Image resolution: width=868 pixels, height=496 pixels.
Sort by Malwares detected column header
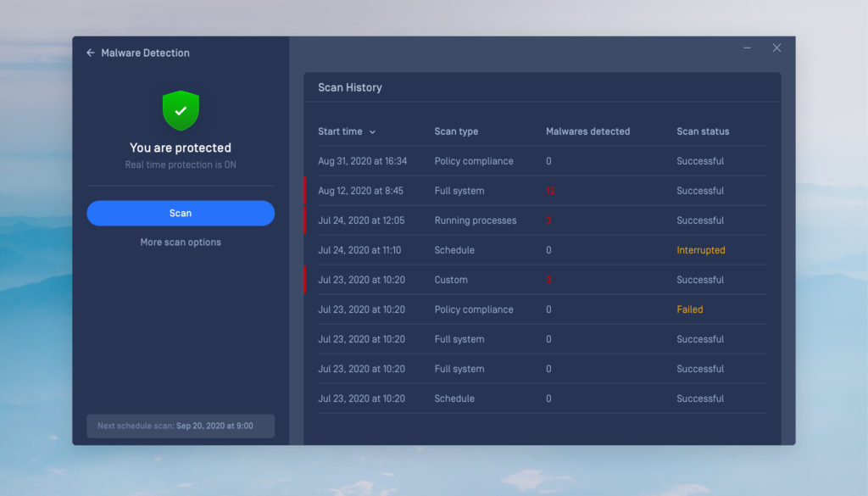pyautogui.click(x=587, y=131)
